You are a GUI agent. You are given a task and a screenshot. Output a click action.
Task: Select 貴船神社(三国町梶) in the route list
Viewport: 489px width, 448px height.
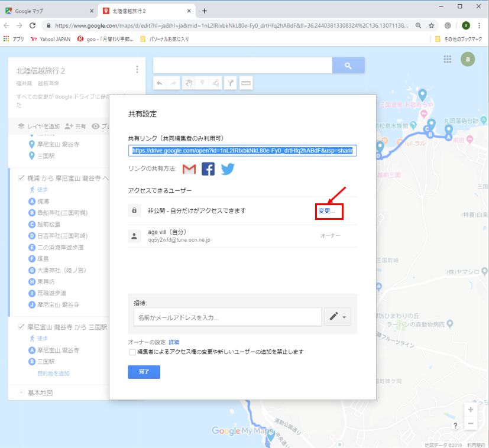[62, 213]
